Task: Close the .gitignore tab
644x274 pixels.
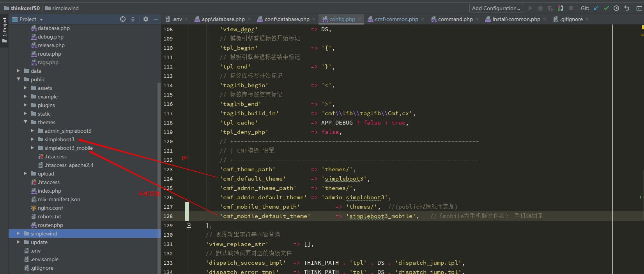Action: click(587, 19)
